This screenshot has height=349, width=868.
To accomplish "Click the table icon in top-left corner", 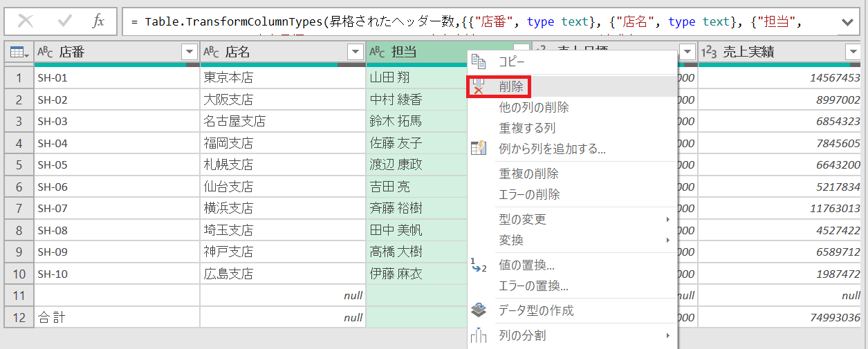I will click(19, 52).
